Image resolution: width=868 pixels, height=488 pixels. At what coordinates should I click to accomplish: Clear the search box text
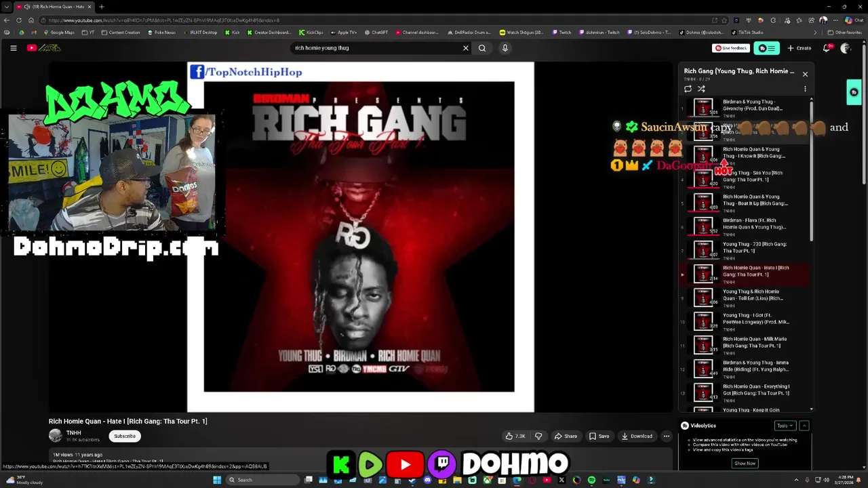(466, 48)
